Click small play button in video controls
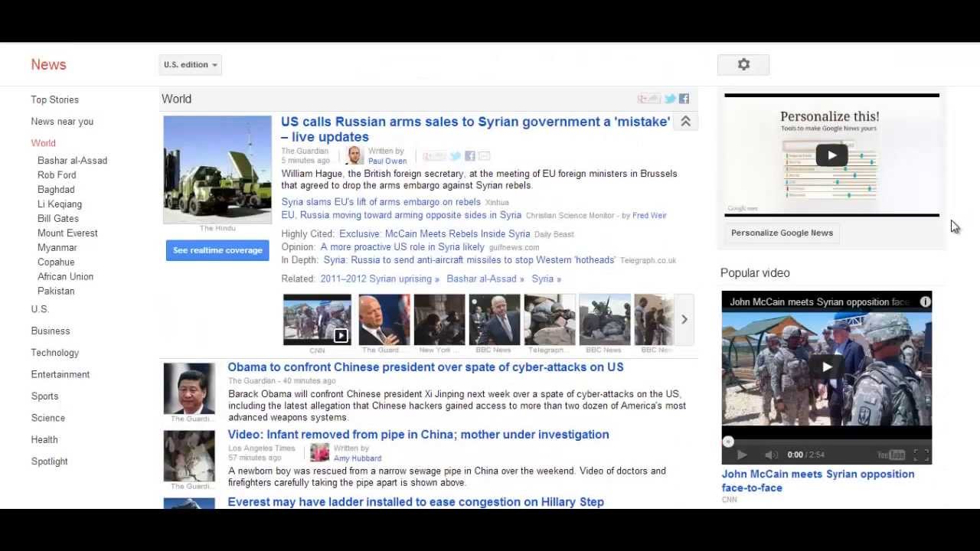The height and width of the screenshot is (551, 980). click(741, 455)
